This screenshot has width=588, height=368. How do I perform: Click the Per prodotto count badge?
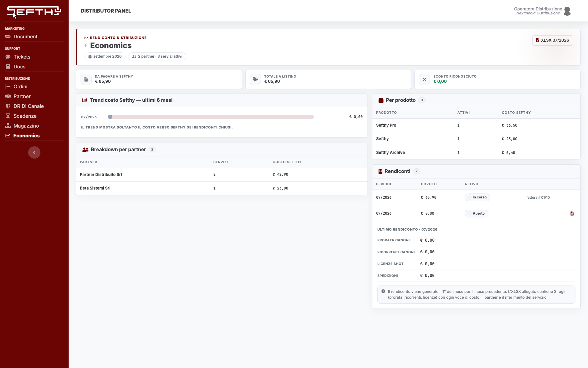tap(422, 100)
